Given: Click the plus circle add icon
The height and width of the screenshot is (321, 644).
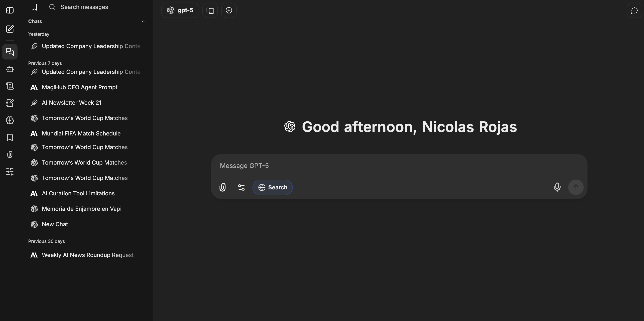Looking at the screenshot, I should click(x=229, y=10).
